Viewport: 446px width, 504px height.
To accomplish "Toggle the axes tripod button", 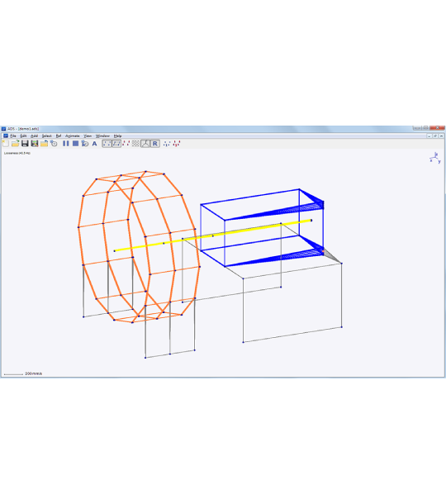I will [x=145, y=144].
